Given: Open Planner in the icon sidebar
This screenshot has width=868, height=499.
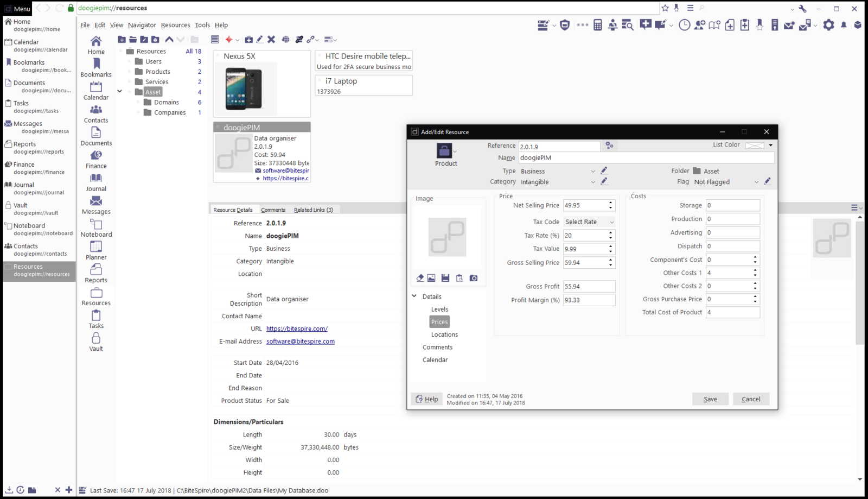Looking at the screenshot, I should [96, 250].
